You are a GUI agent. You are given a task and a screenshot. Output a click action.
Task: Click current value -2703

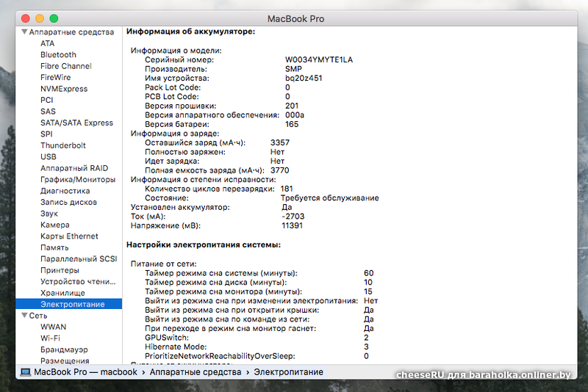pyautogui.click(x=293, y=217)
